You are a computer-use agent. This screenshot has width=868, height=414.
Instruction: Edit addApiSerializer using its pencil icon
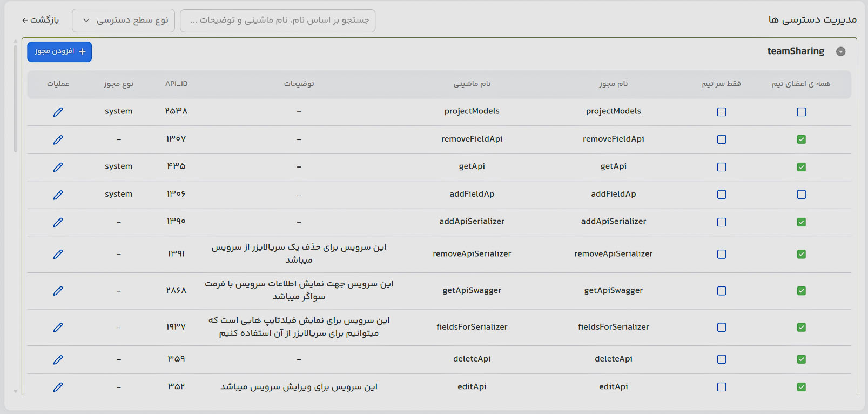point(58,222)
